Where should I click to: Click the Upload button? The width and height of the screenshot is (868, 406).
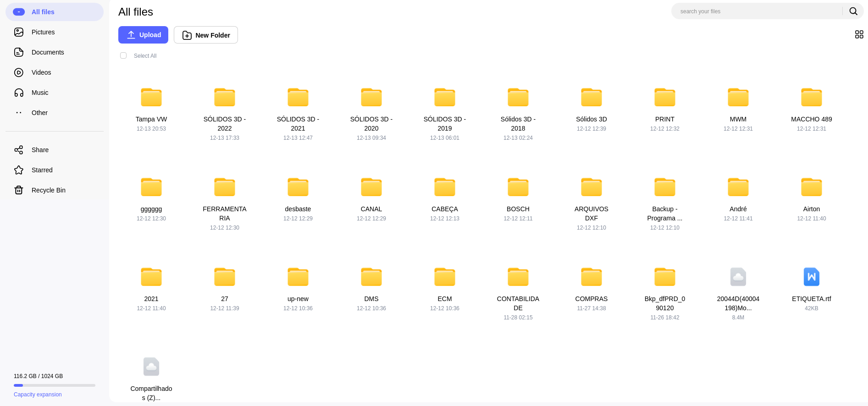(x=143, y=35)
